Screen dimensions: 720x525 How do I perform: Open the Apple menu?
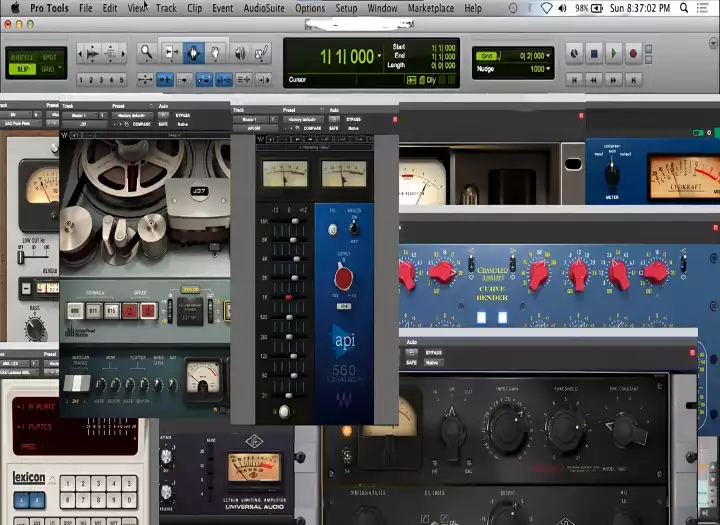(15, 8)
